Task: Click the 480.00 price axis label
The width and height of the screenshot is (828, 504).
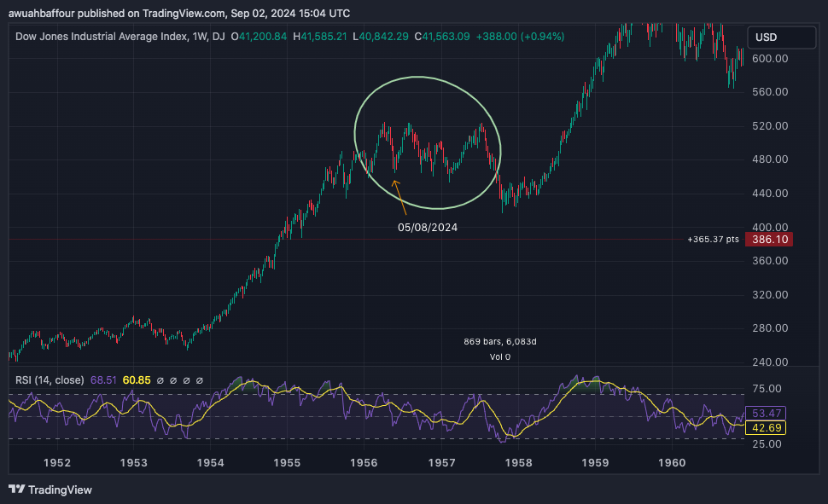Action: click(x=770, y=159)
